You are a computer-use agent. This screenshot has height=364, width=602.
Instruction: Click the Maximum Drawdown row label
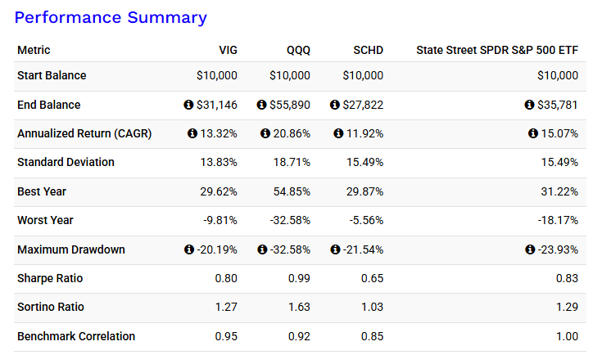tap(71, 249)
